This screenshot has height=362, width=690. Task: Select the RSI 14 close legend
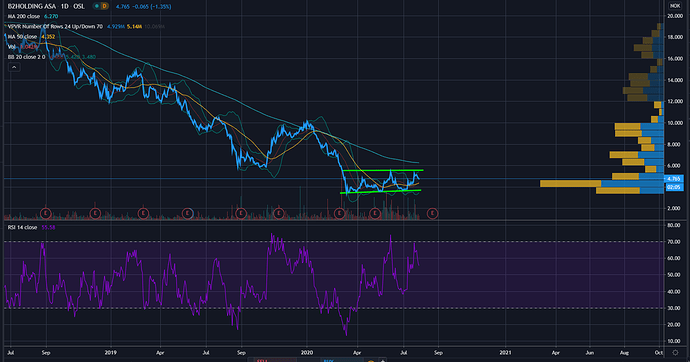[22, 227]
